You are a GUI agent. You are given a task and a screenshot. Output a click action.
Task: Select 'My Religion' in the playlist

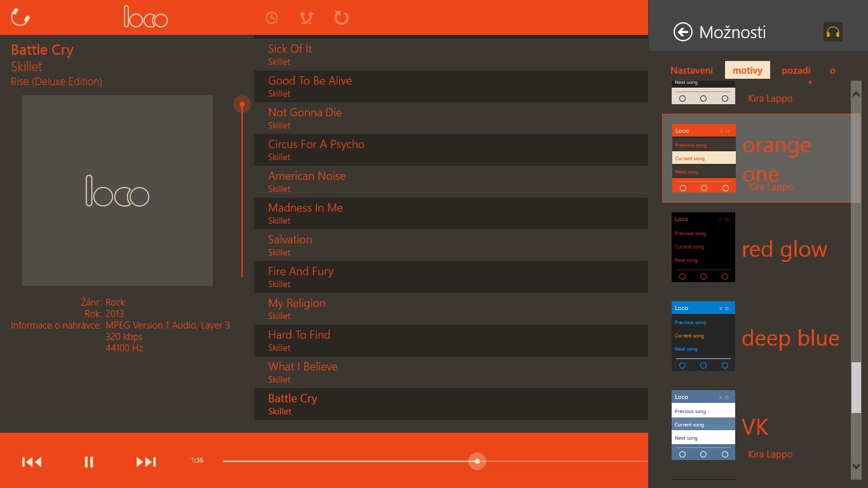click(451, 309)
